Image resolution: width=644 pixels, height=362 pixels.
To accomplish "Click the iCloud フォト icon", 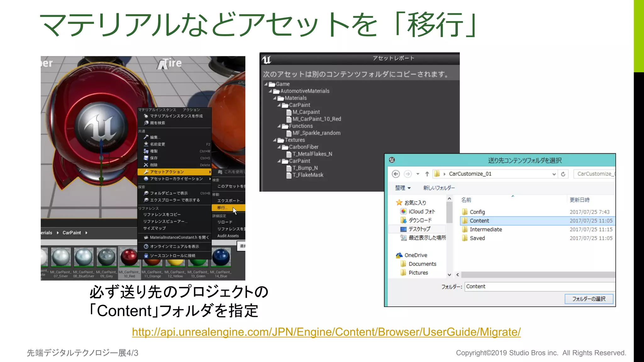I will click(403, 211).
